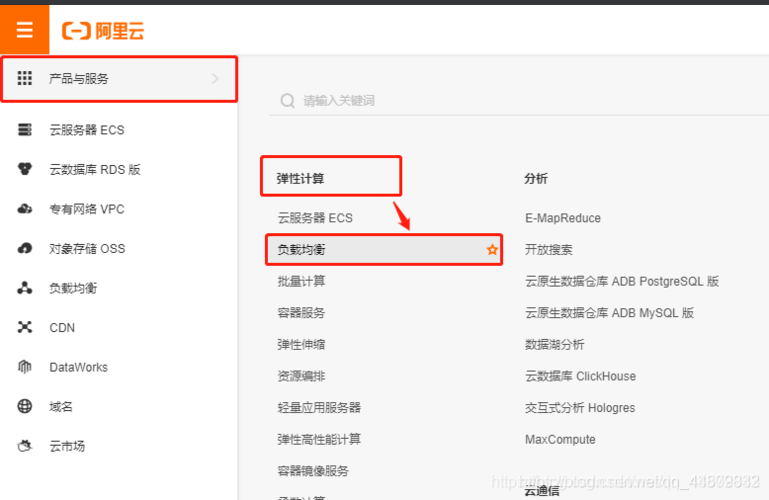The image size is (769, 500).
Task: Open 云市场 in the left sidebar
Action: (x=67, y=447)
